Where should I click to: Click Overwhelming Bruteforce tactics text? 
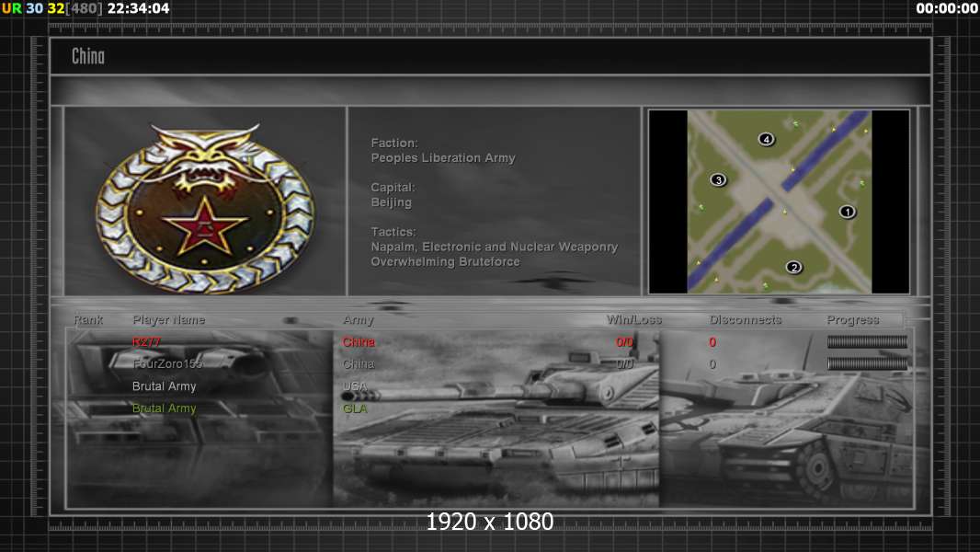[x=445, y=262]
